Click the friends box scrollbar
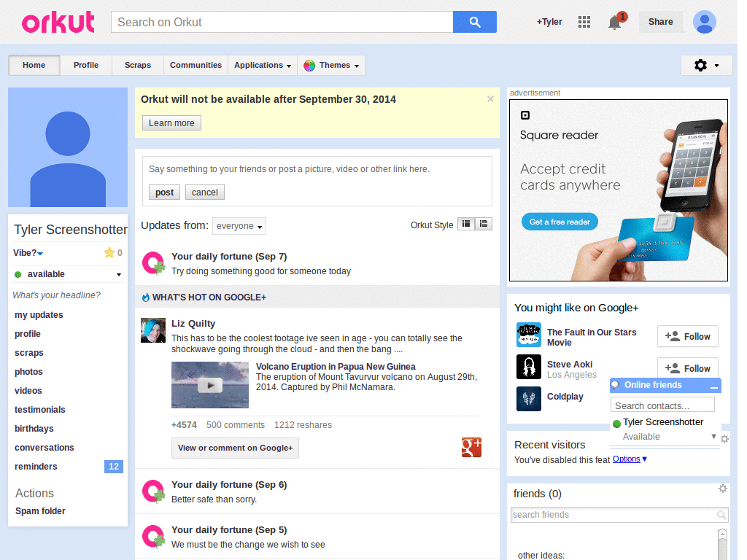The height and width of the screenshot is (560, 747). point(722,544)
